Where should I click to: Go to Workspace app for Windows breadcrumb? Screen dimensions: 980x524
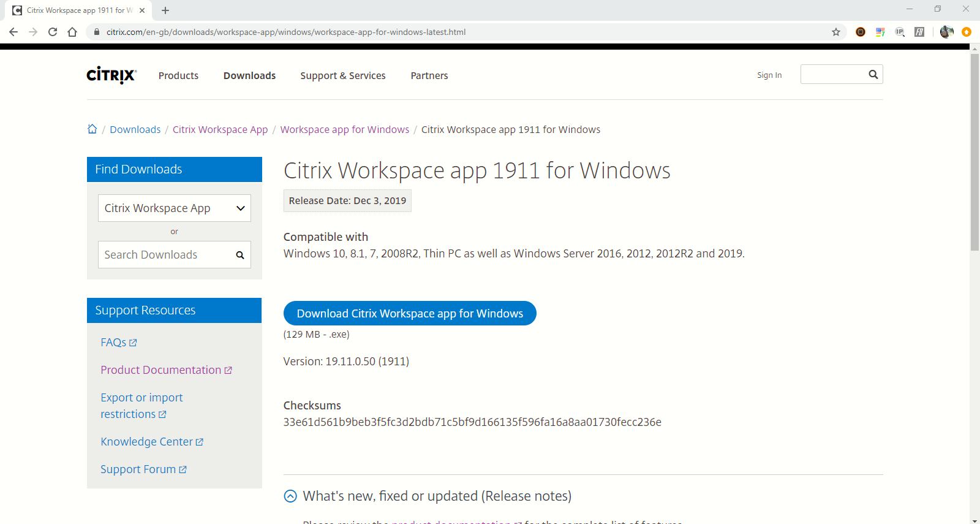pos(345,129)
